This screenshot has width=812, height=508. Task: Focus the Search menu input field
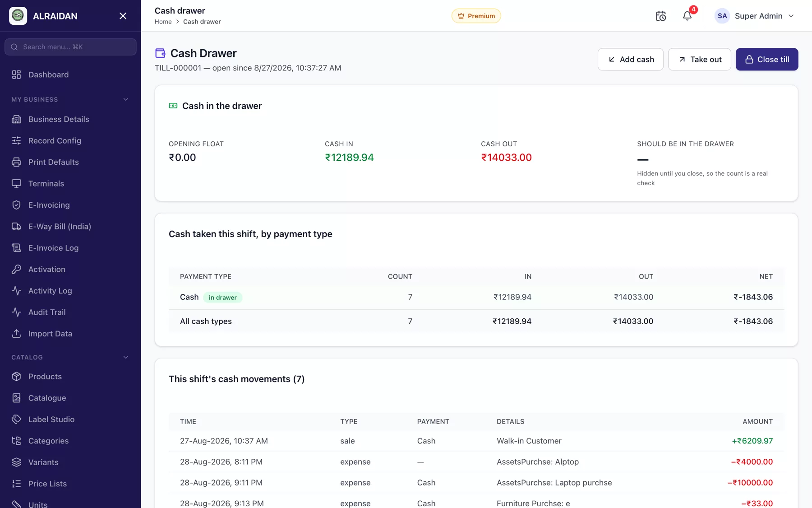pos(70,47)
